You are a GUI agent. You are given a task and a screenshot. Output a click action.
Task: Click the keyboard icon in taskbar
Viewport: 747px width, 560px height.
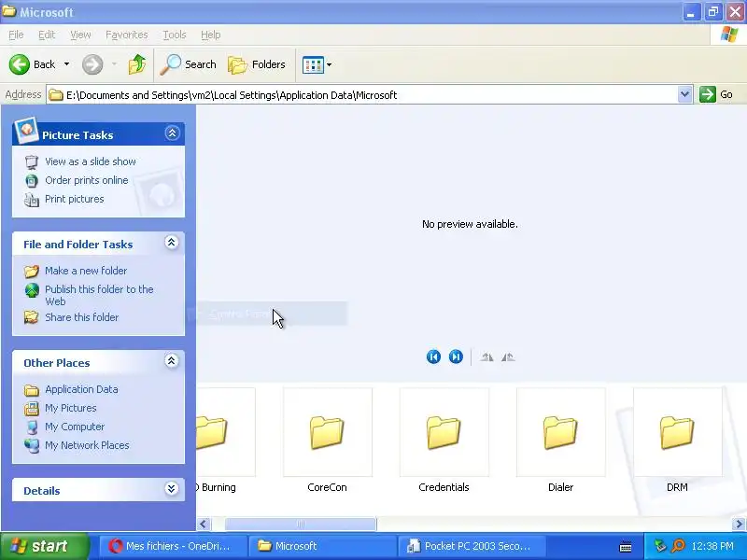coord(626,547)
